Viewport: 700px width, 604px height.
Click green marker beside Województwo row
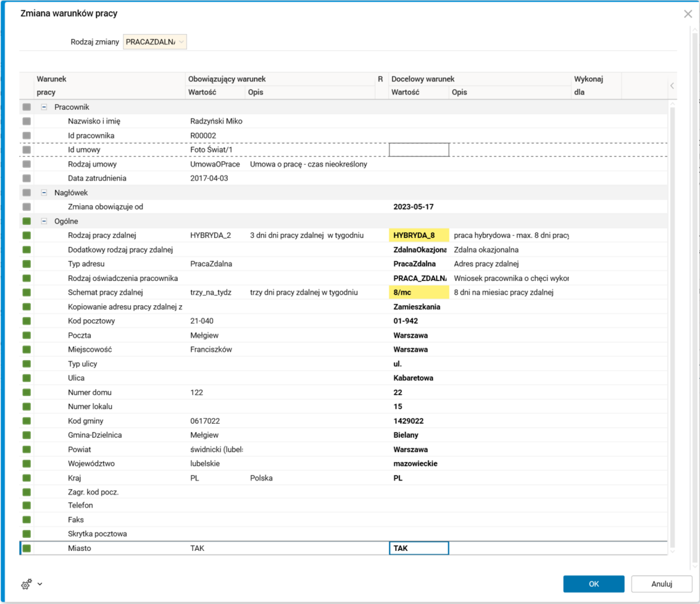point(27,464)
